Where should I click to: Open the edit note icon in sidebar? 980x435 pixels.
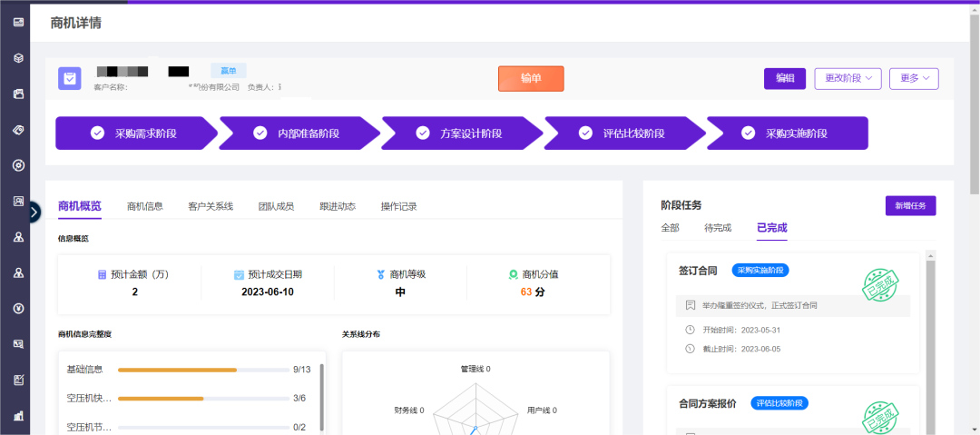19,380
